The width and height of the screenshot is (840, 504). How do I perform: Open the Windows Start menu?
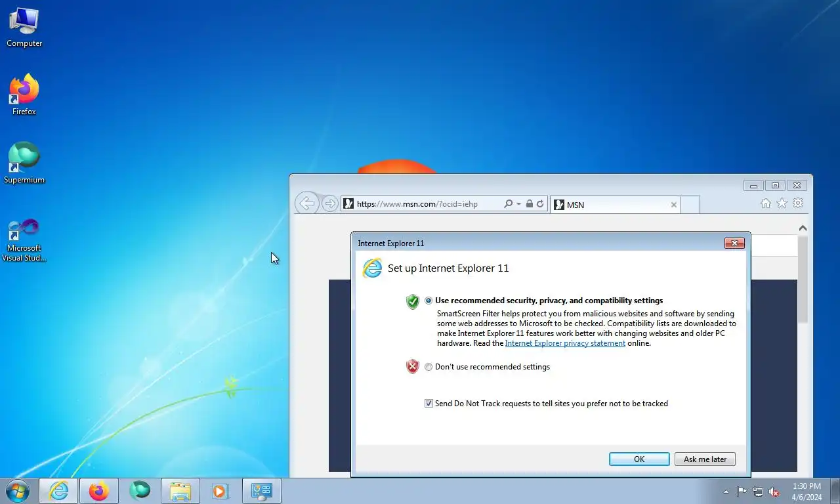tap(18, 491)
